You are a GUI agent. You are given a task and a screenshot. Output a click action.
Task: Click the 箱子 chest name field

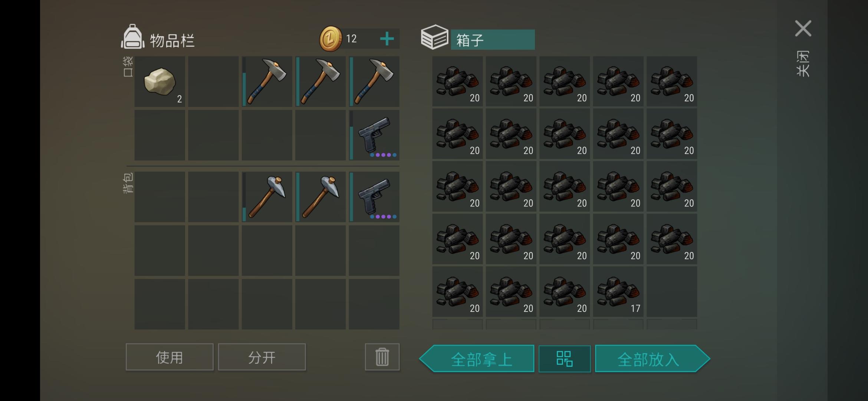(x=493, y=40)
